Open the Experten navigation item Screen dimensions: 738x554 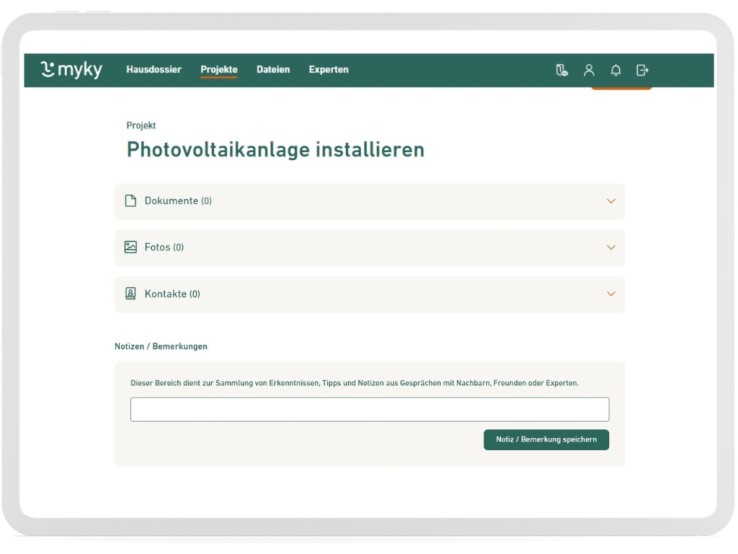pyautogui.click(x=329, y=70)
